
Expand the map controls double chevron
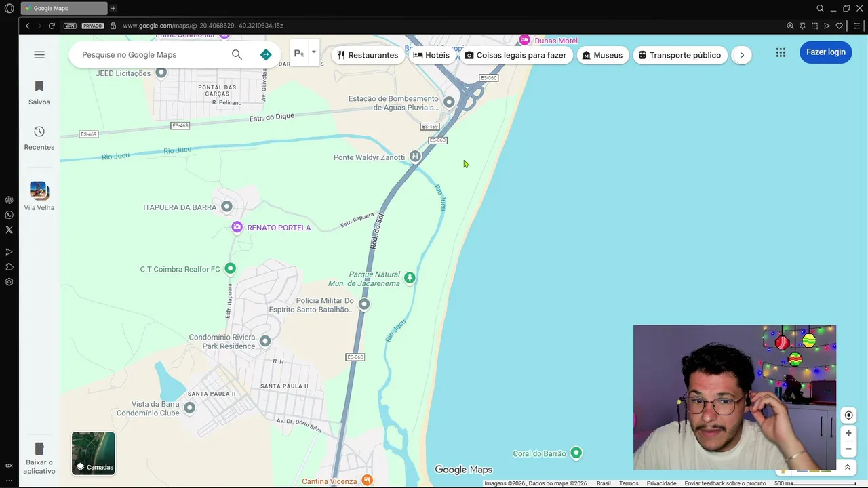(x=848, y=468)
